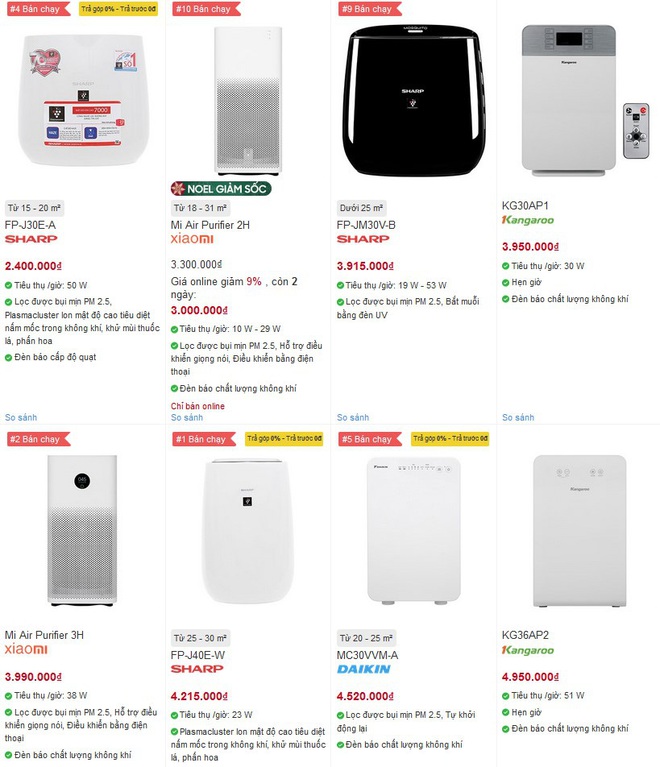This screenshot has height=767, width=660.
Task: Click the #1 Bán chạy ribbon badge
Action: 204,439
